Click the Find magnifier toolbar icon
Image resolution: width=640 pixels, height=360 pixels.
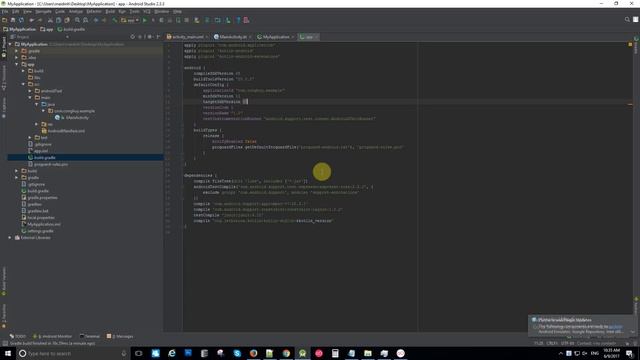click(x=77, y=20)
